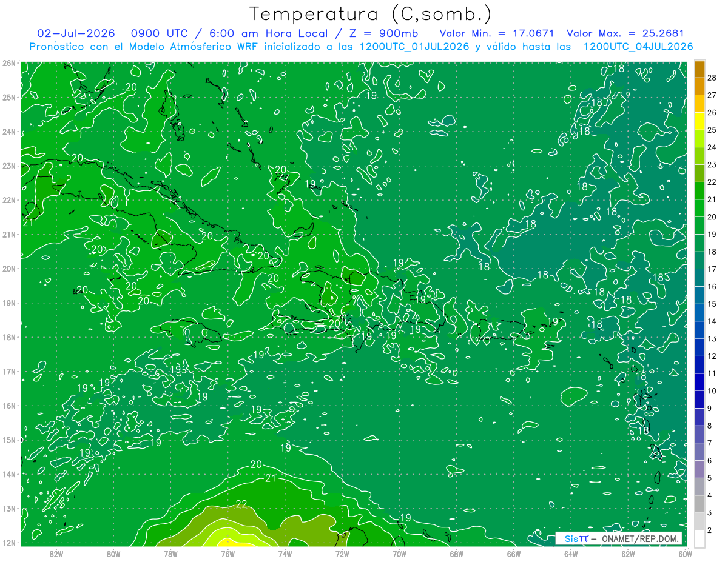Pick the colorbar legend value 11
728x562 pixels.
click(712, 373)
